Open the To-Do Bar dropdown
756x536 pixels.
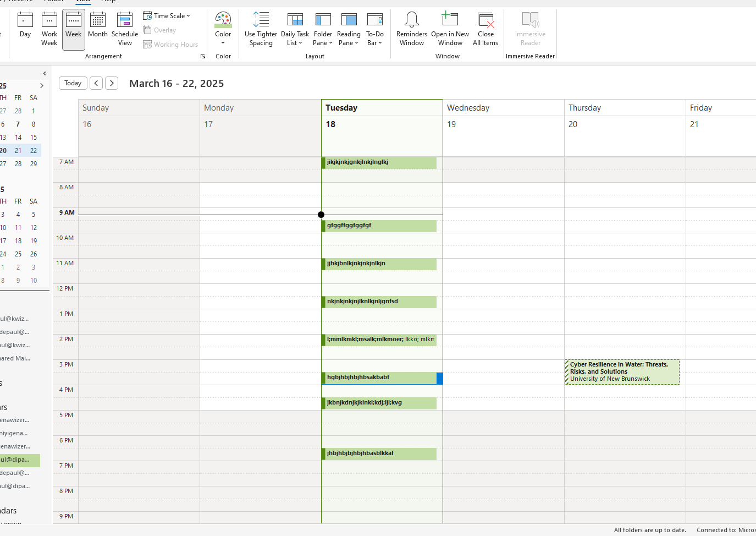click(x=375, y=29)
